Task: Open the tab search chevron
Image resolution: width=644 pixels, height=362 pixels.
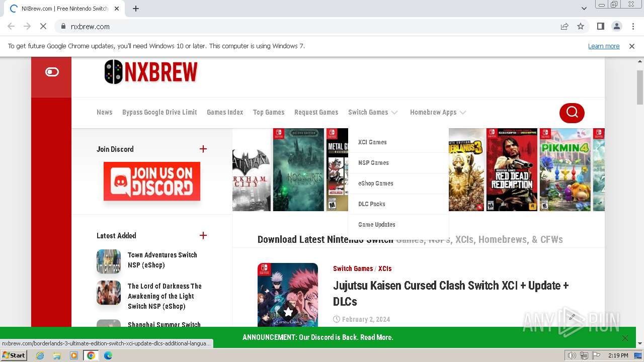Action: 584,9
